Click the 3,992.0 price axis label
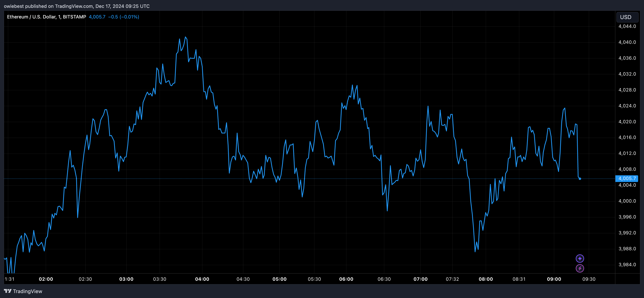The width and height of the screenshot is (644, 298). click(x=627, y=233)
